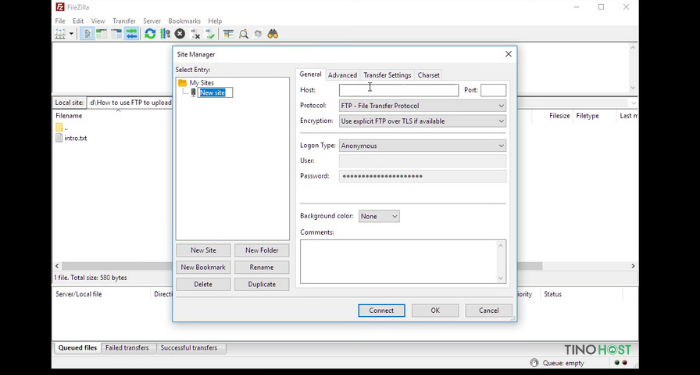Open the Edit menu

coord(78,21)
